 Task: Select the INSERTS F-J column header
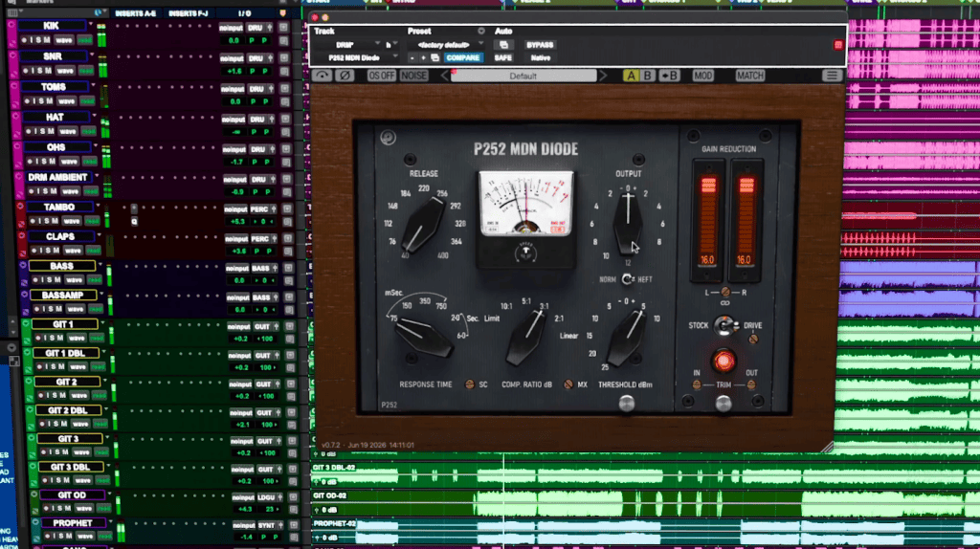[189, 13]
